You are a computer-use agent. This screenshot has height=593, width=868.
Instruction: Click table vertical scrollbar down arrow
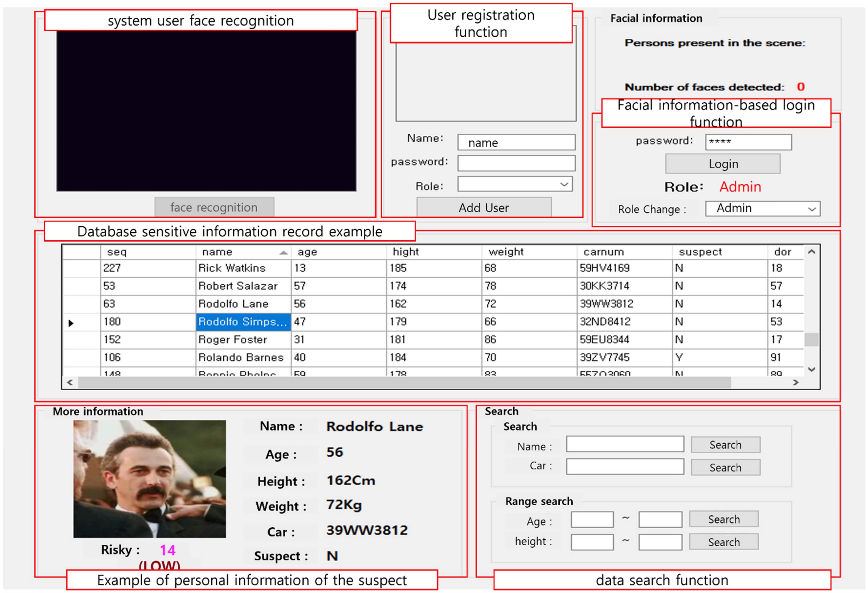[x=811, y=370]
